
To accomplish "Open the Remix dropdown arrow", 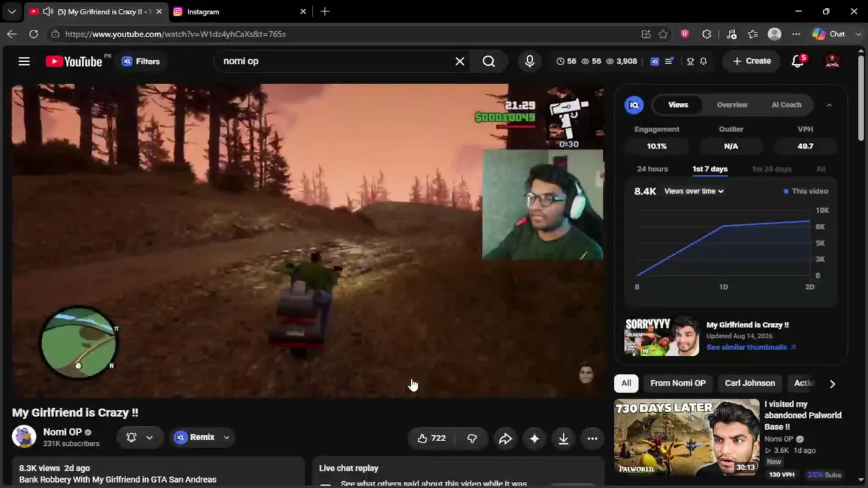I will (x=226, y=437).
